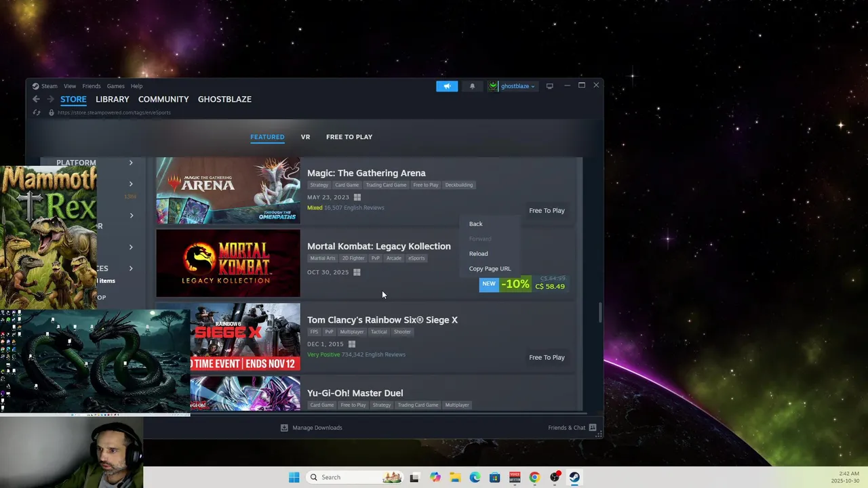The image size is (868, 488).
Task: Click the Windows taskbar Search box
Action: click(354, 477)
